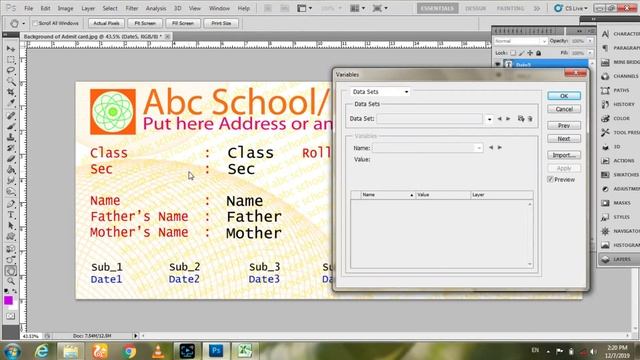Screen dimensions: 640x360
Task: Open the Styles panel icon
Action: coord(605,217)
